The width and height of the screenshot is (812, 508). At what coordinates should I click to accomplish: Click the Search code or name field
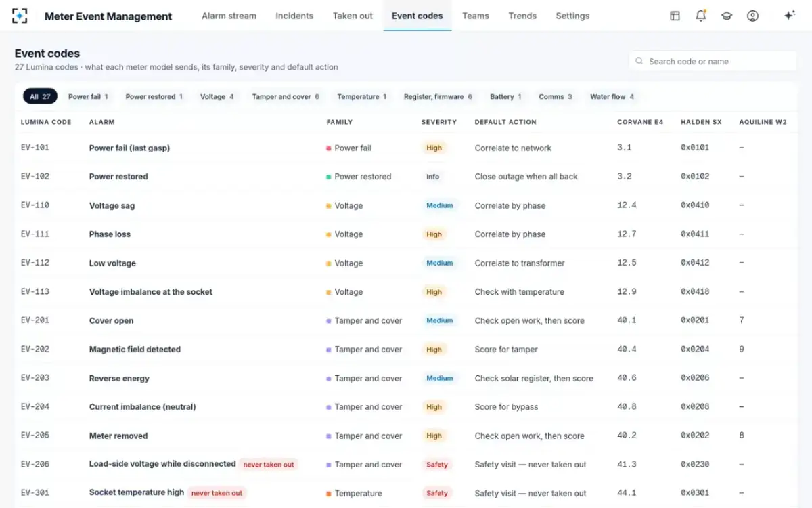point(713,61)
